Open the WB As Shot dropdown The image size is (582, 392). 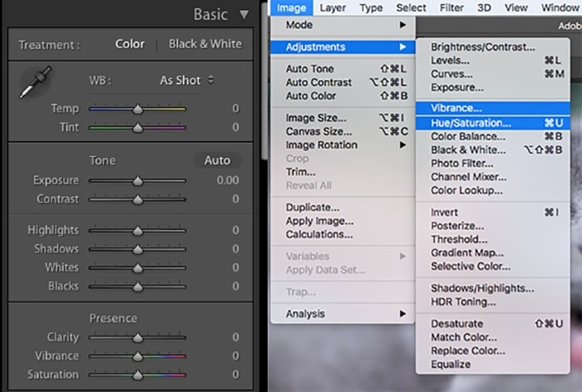click(186, 81)
